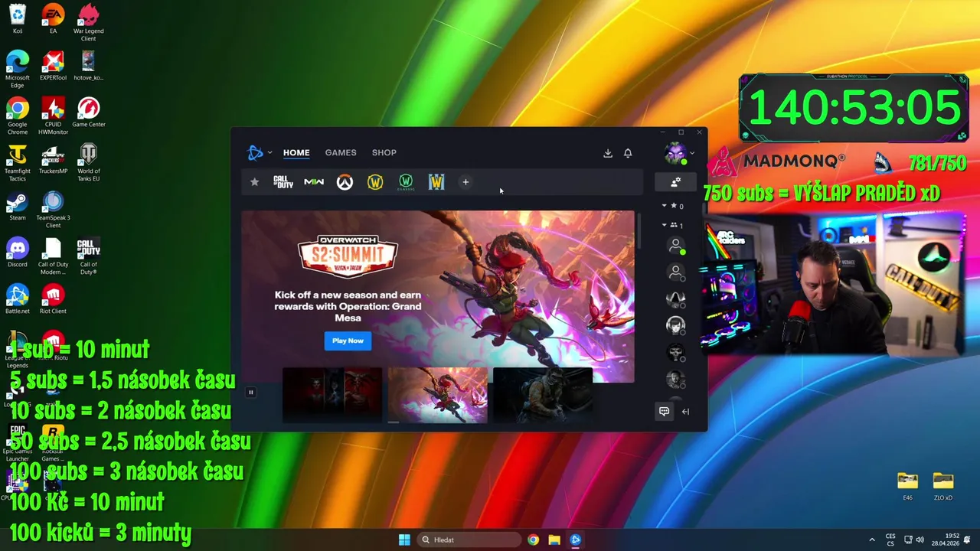Collapse the friends group showing 1
Screen dimensions: 980x551
664,225
